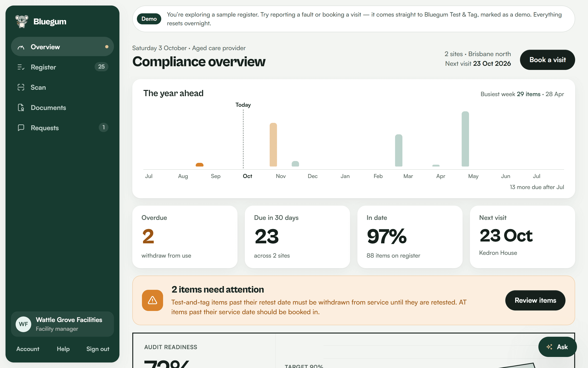Viewport: 588px width, 368px height.
Task: Open the Register menu item
Action: (x=62, y=67)
